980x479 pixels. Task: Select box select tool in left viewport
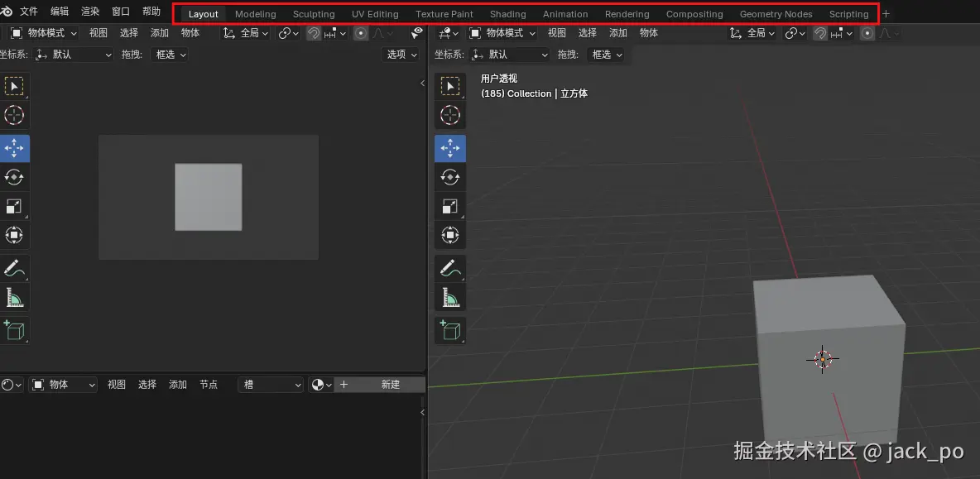(14, 86)
